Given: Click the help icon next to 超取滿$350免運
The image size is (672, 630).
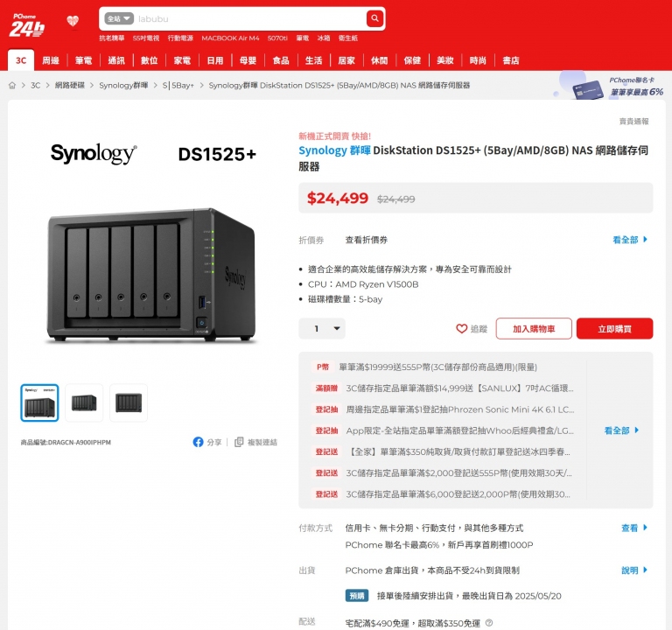Looking at the screenshot, I should 489,623.
